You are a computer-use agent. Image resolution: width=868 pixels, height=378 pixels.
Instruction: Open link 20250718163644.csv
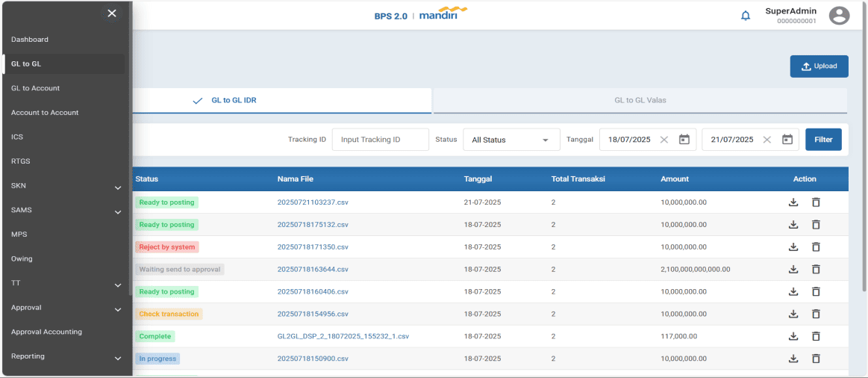[x=313, y=270]
